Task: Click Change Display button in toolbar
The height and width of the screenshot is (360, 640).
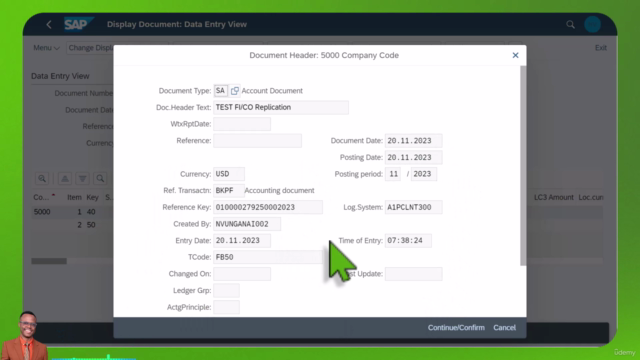Action: point(90,48)
